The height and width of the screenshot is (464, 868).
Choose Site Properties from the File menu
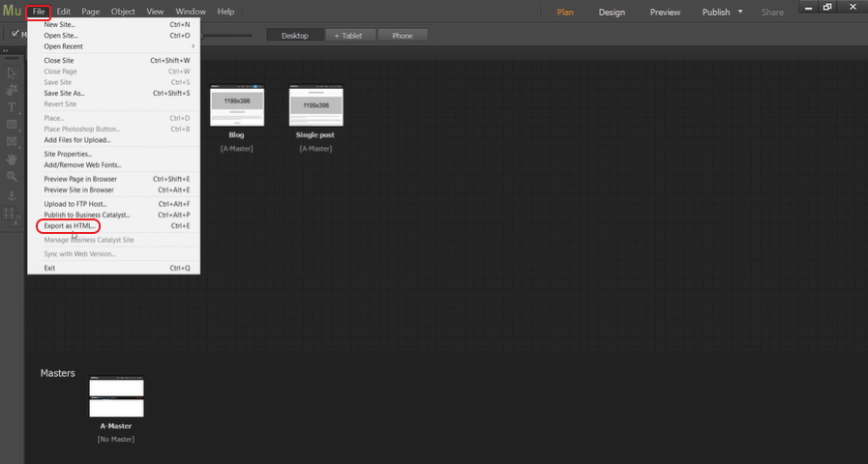pos(68,154)
